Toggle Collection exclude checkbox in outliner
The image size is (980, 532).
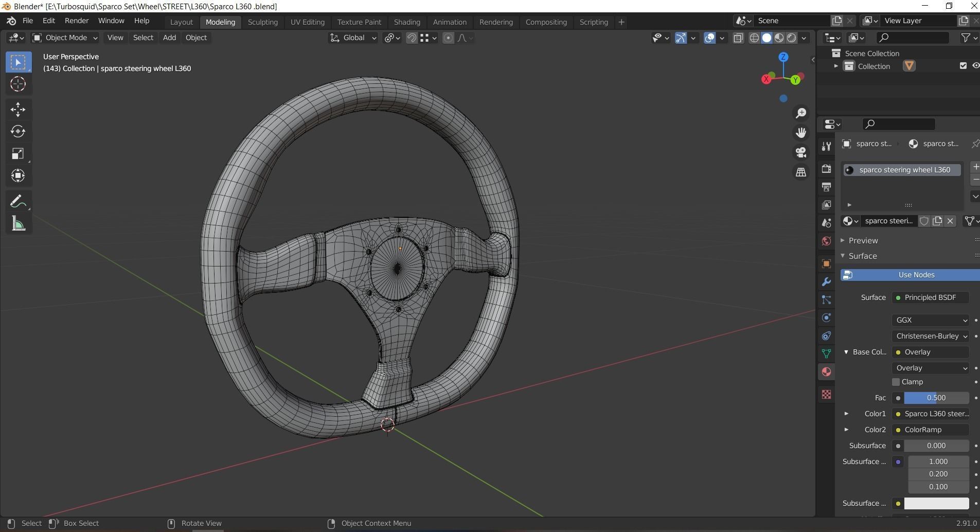963,66
